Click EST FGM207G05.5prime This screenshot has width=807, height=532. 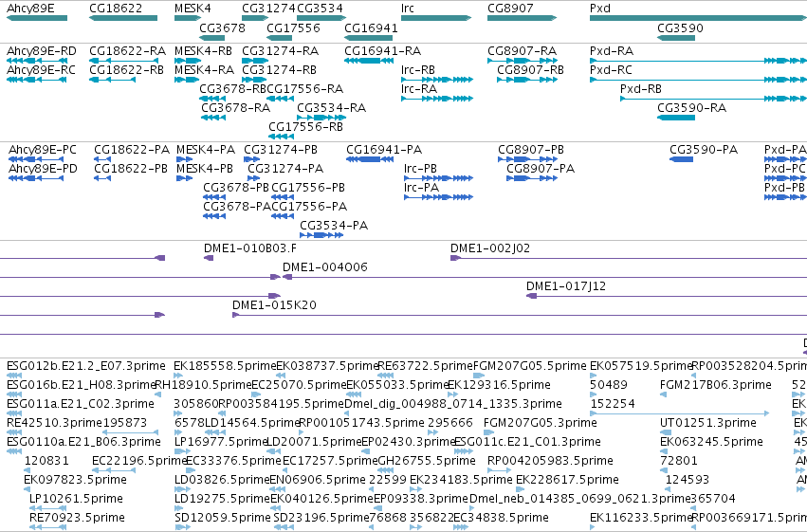point(529,366)
